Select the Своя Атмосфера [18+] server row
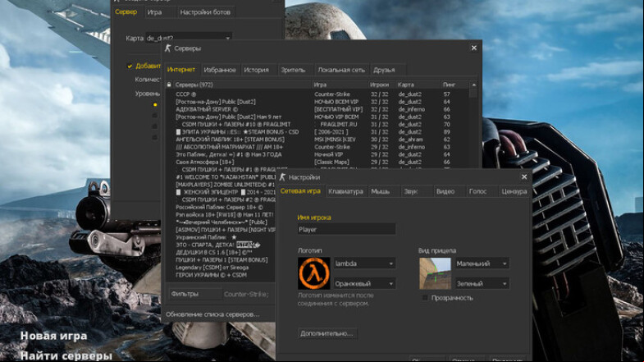The height and width of the screenshot is (362, 644). pos(316,162)
